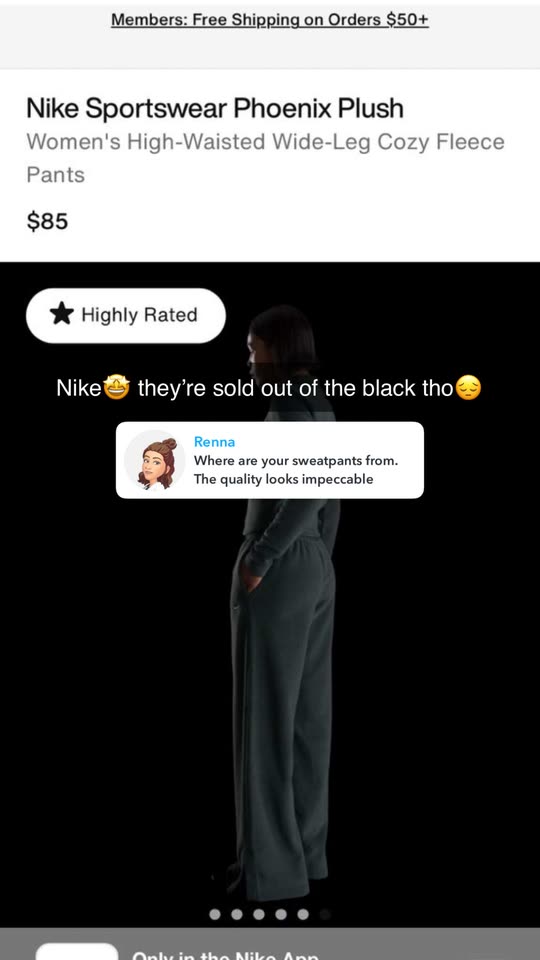Screen dimensions: 540x960
Task: Tap the Only in the Nike App banner
Action: tap(270, 944)
